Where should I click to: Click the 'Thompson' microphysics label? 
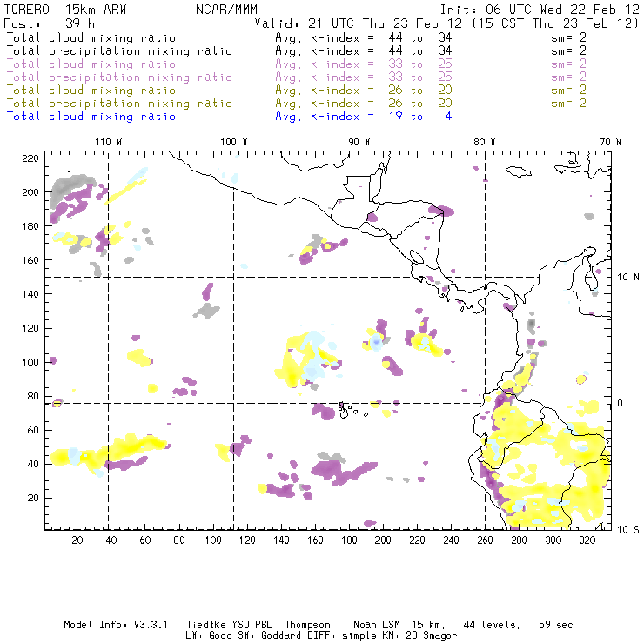tap(307, 625)
